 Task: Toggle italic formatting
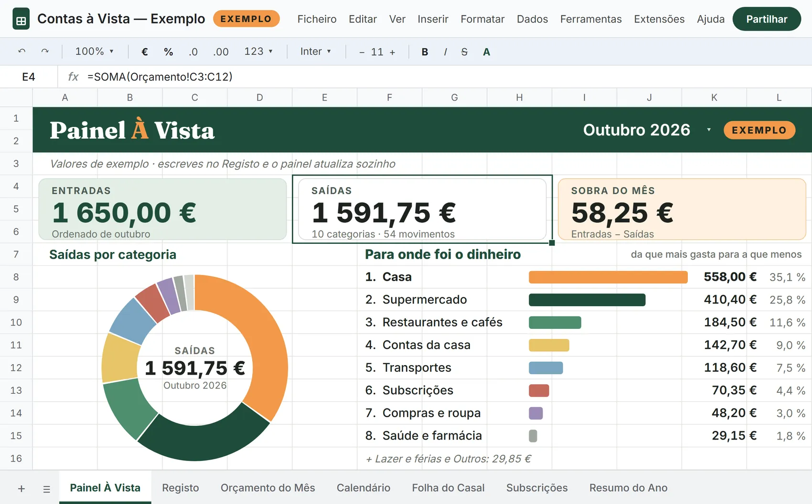pyautogui.click(x=445, y=52)
